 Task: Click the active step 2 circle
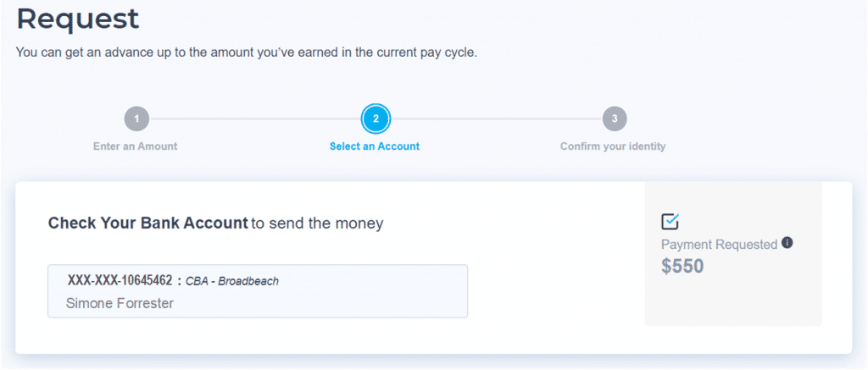coord(376,119)
